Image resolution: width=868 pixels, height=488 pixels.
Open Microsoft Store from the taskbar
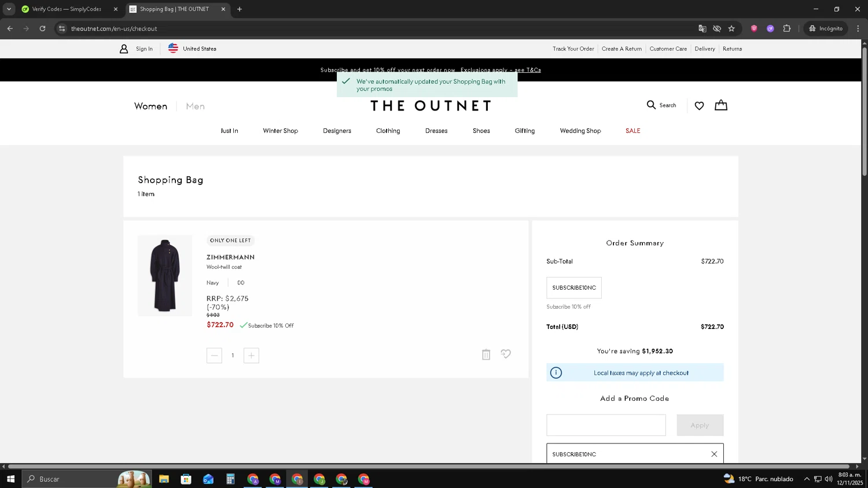(x=186, y=479)
